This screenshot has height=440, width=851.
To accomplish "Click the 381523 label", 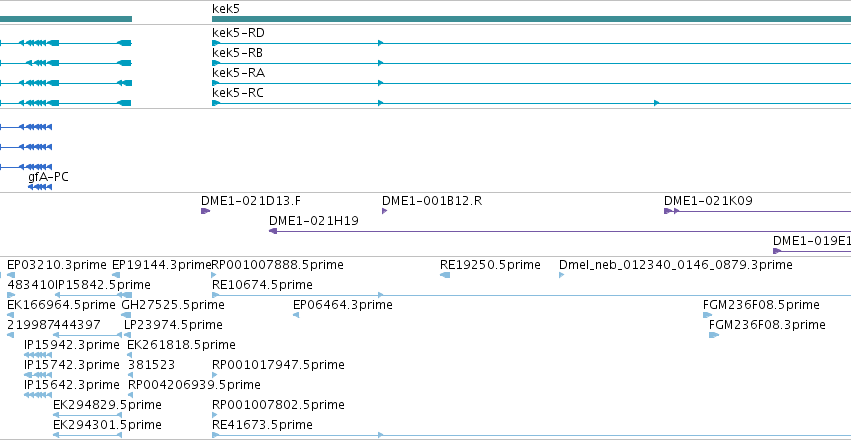I will pos(151,365).
